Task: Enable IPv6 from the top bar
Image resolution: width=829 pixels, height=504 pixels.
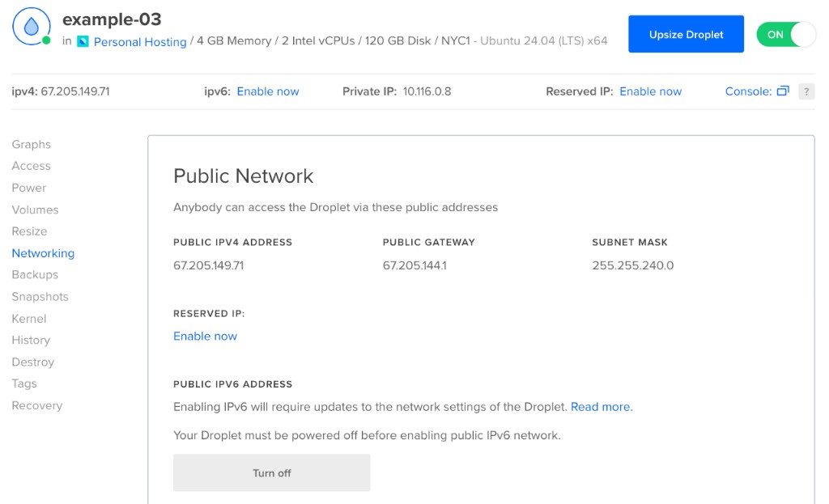Action: point(268,91)
